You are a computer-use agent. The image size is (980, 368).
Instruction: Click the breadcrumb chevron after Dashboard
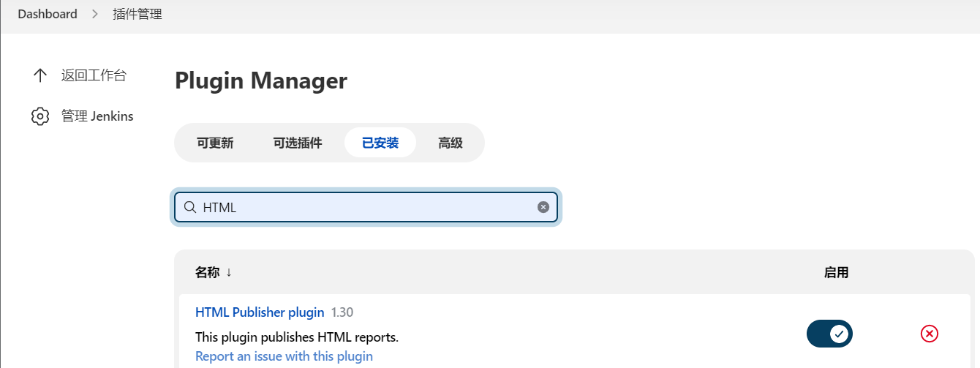pyautogui.click(x=95, y=15)
